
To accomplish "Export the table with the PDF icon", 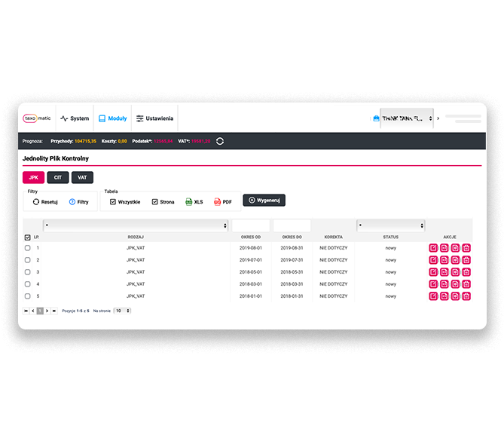I will (218, 202).
